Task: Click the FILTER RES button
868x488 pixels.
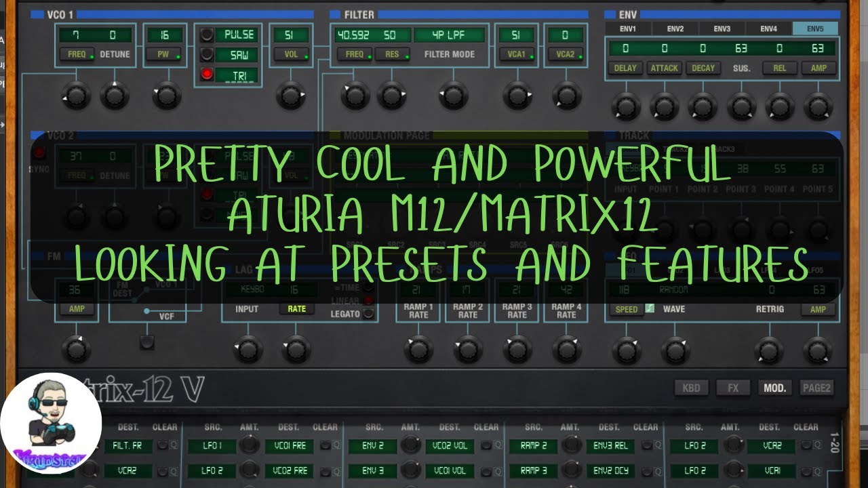Action: (392, 54)
